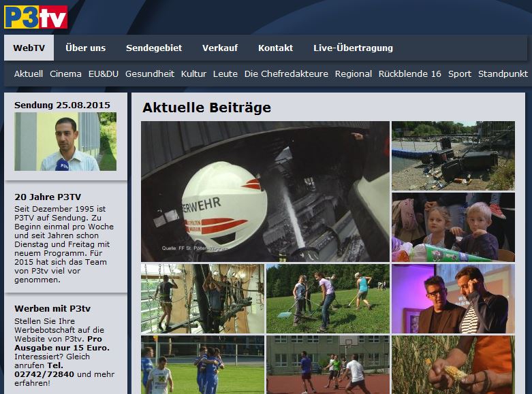
Task: View the Rückblende 16 category
Action: [x=409, y=73]
